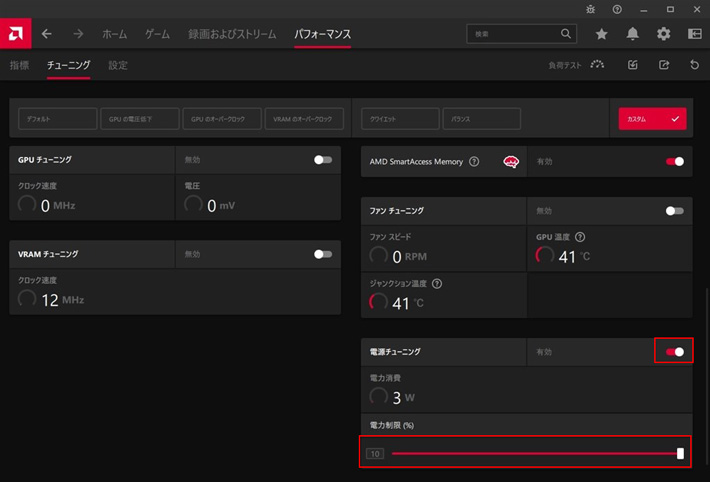Open AMD SmartAccess Memory help icon
This screenshot has width=710, height=482.
pyautogui.click(x=474, y=161)
